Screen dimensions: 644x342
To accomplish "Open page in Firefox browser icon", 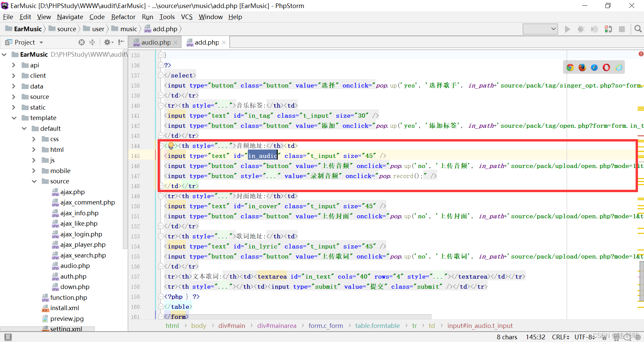I will [x=582, y=67].
